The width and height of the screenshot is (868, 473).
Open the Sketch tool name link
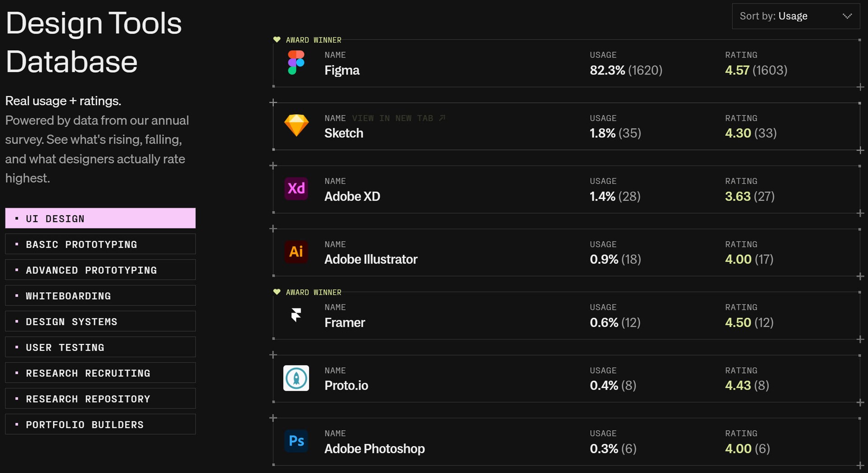click(344, 133)
